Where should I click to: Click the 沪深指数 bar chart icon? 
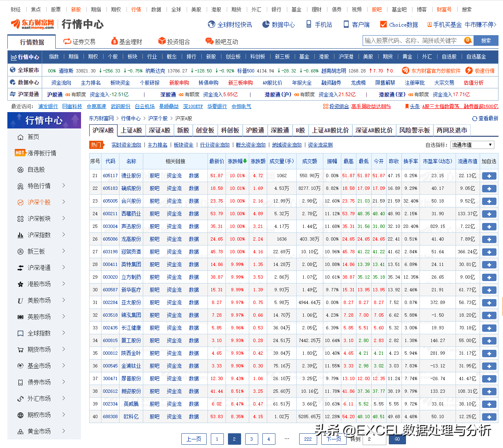[x=20, y=235]
